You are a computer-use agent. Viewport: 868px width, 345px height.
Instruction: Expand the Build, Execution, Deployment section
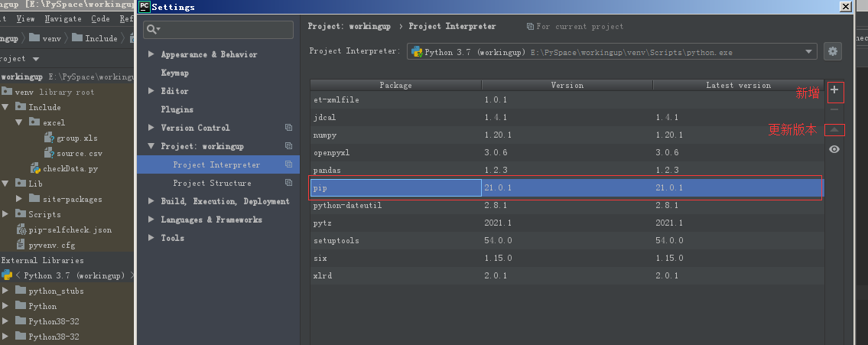(151, 201)
